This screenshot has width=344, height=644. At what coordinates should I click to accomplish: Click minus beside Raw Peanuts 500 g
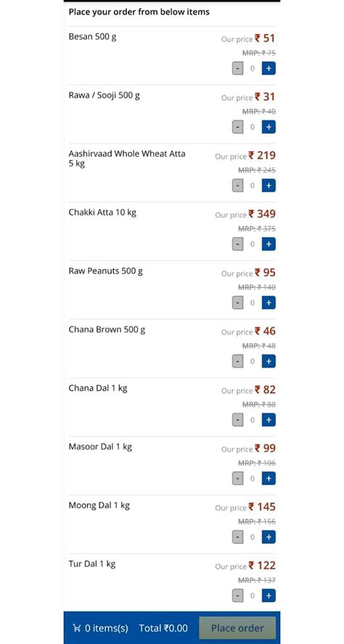tap(237, 302)
